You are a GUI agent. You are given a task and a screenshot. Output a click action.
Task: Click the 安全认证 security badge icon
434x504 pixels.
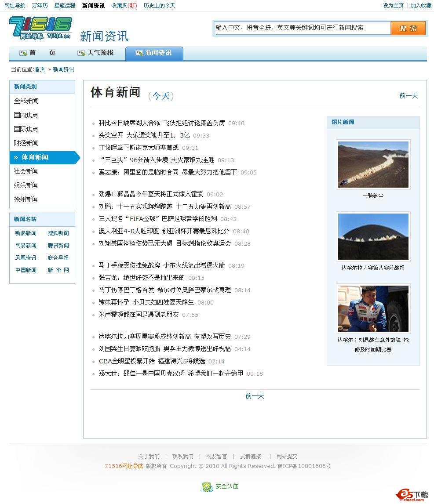tap(207, 486)
